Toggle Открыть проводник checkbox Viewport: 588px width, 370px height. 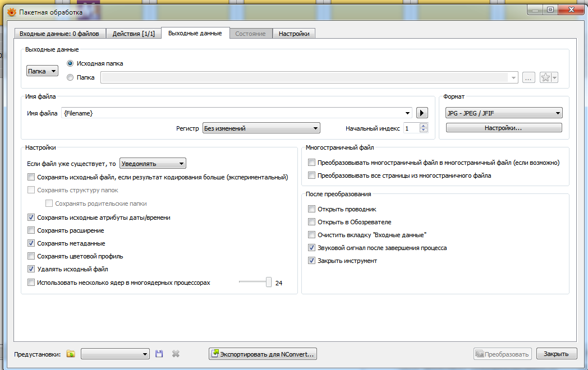tap(312, 209)
